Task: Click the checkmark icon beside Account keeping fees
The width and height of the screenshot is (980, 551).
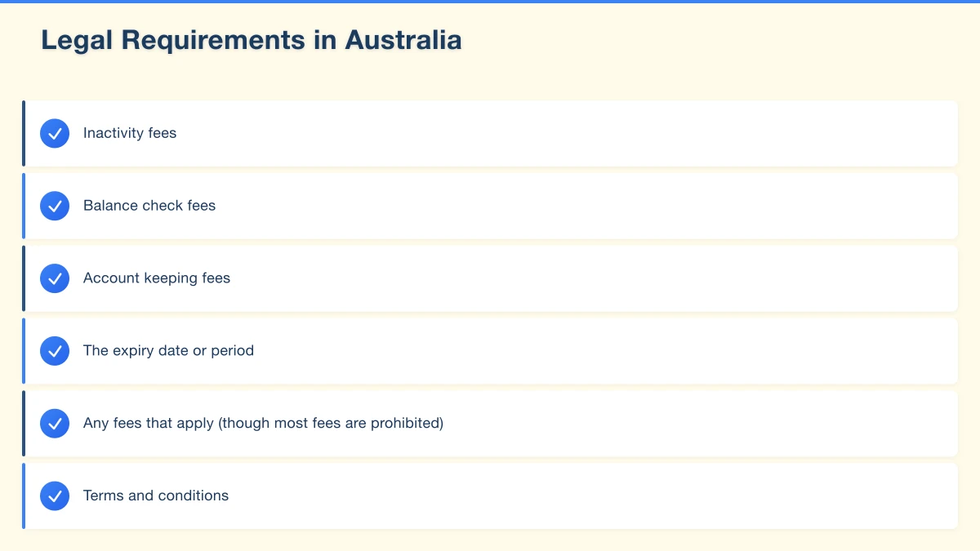Action: [x=55, y=278]
